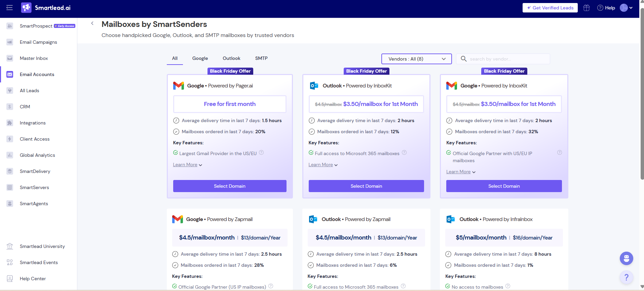Image resolution: width=644 pixels, height=291 pixels.
Task: Click the SmartAgents icon
Action: (x=10, y=204)
